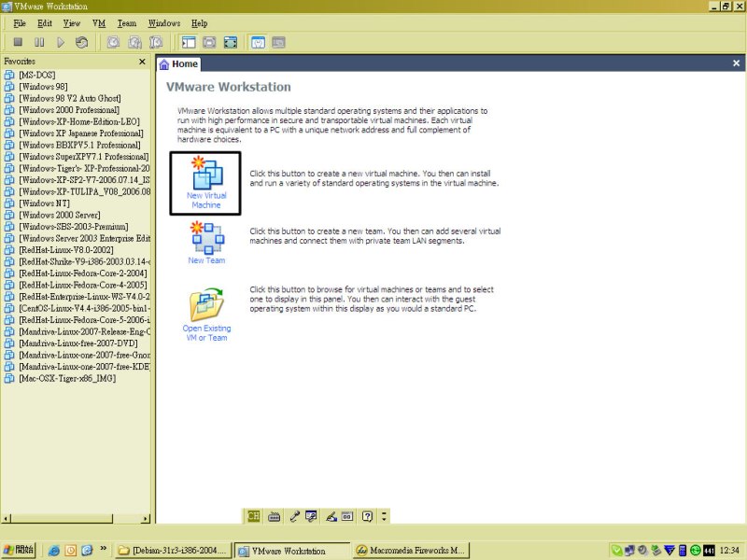Close the Favorites sidebar
747x560 pixels.
(142, 62)
